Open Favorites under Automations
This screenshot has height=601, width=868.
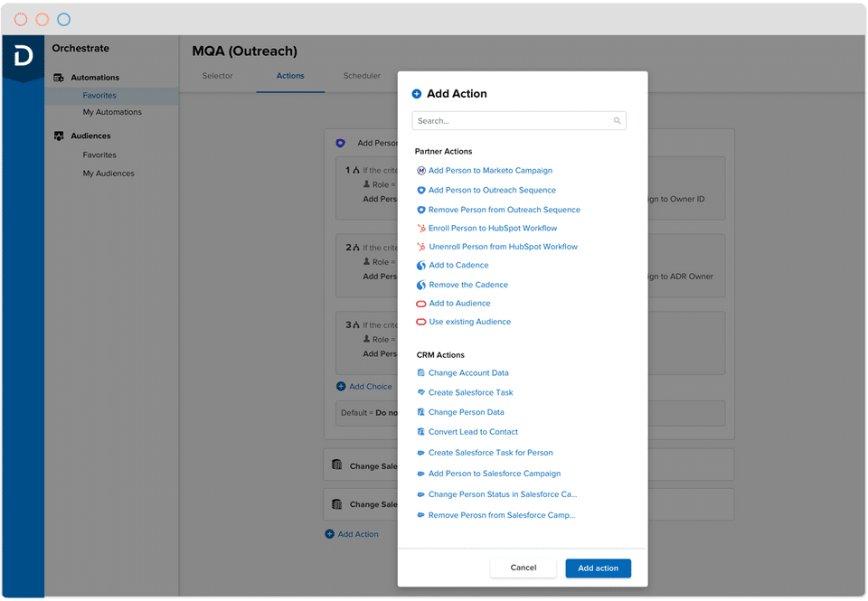[x=99, y=96]
